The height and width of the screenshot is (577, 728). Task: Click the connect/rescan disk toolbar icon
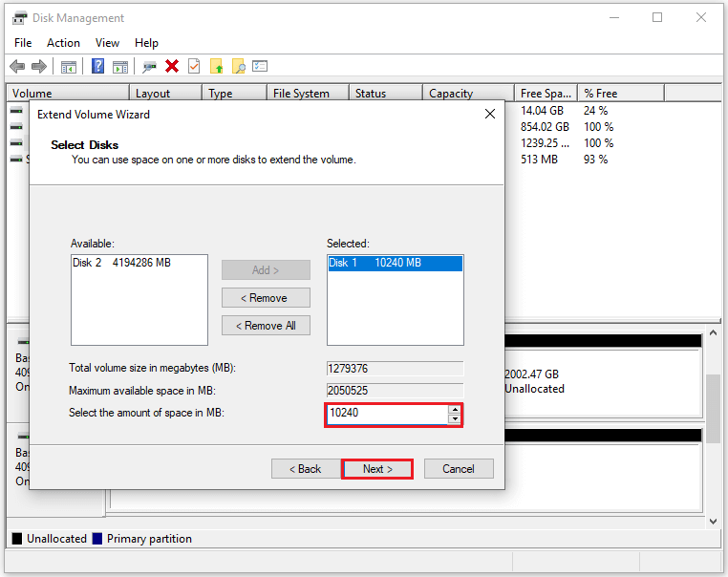point(149,67)
